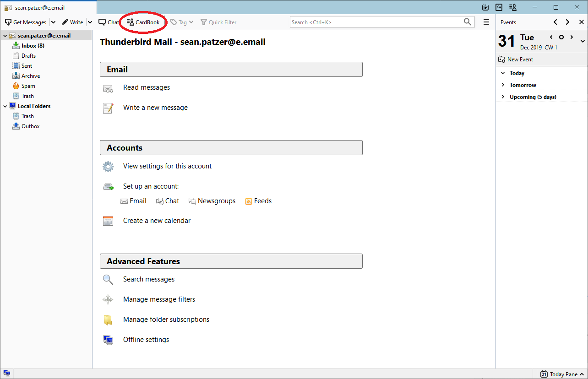588x379 pixels.
Task: Collapse the Today events section
Action: click(503, 73)
